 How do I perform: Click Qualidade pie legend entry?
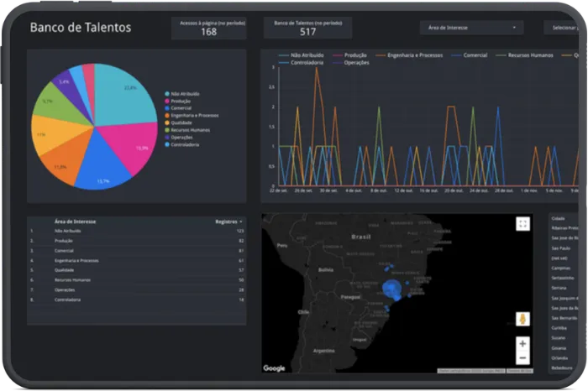(178, 123)
